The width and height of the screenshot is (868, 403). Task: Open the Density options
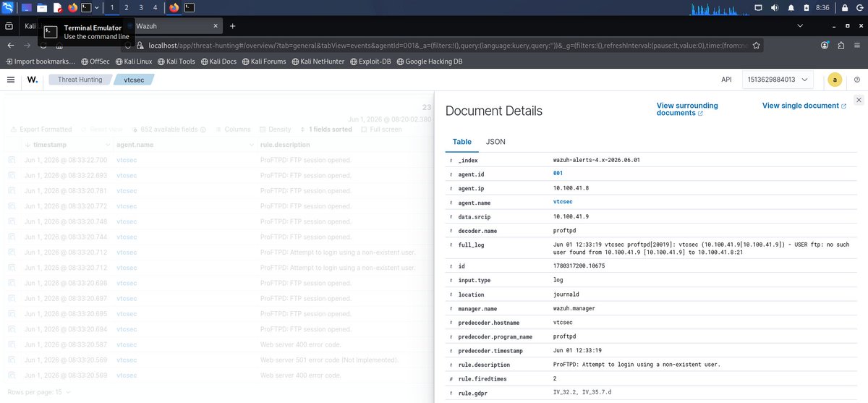coord(275,130)
